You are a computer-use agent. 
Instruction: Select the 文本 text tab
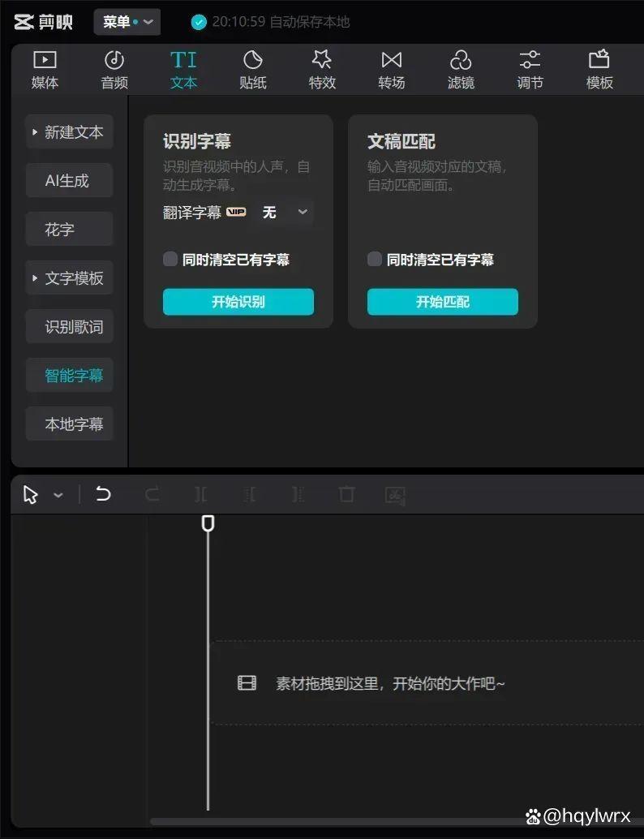pyautogui.click(x=183, y=70)
